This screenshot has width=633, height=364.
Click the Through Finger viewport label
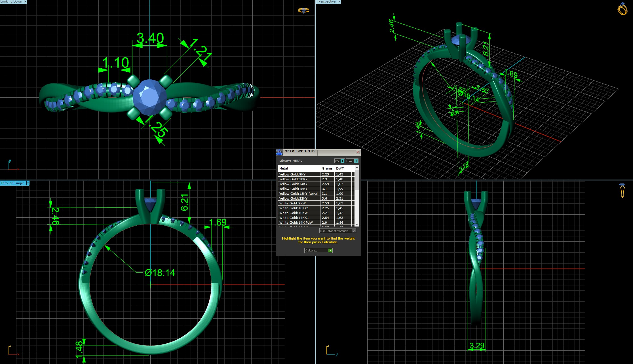[12, 183]
